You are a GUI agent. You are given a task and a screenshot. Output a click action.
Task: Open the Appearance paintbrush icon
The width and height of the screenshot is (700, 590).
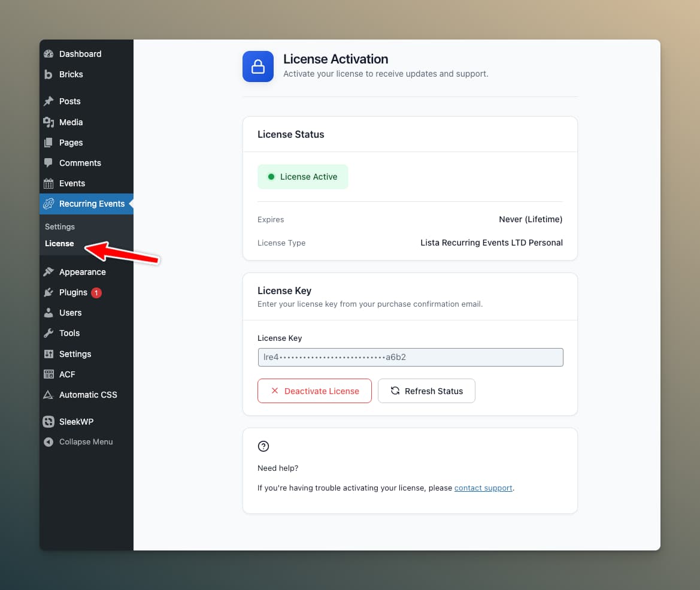(48, 271)
